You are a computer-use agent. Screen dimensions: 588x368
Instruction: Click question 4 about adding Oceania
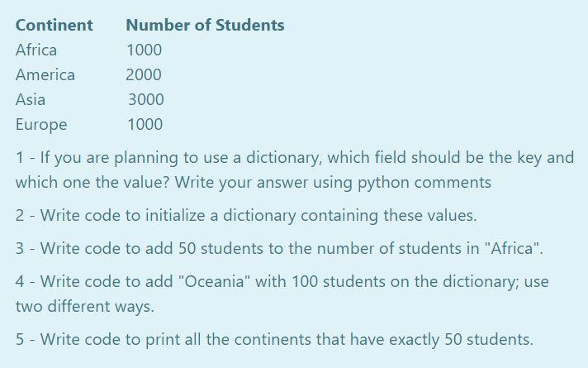[x=281, y=281]
